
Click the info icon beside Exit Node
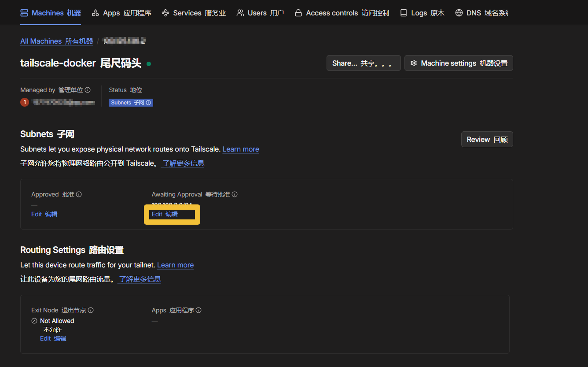tap(91, 310)
